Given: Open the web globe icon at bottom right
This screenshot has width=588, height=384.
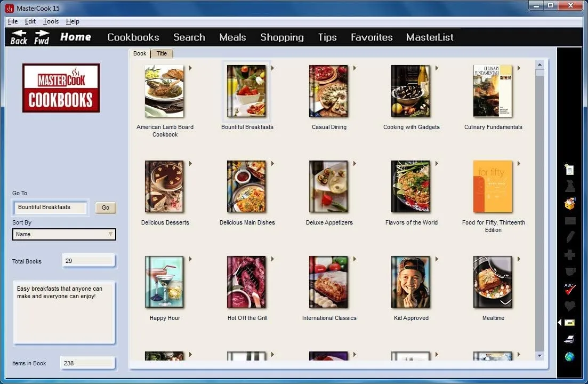Looking at the screenshot, I should click(x=569, y=356).
